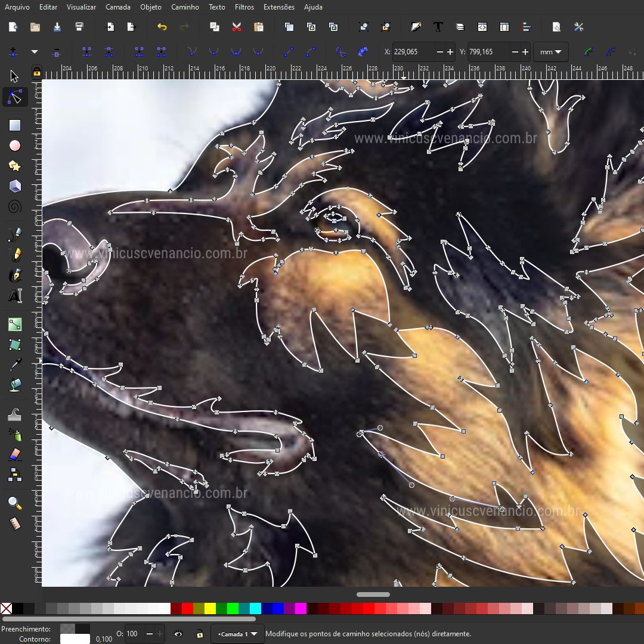Click the Undo arrow

coord(162,27)
